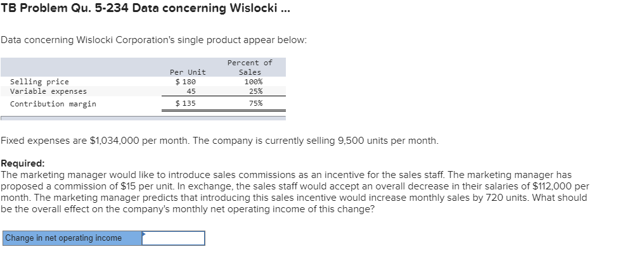Image resolution: width=644 pixels, height=261 pixels.
Task: Click the 'Contribution margin' row label
Action: coord(53,104)
